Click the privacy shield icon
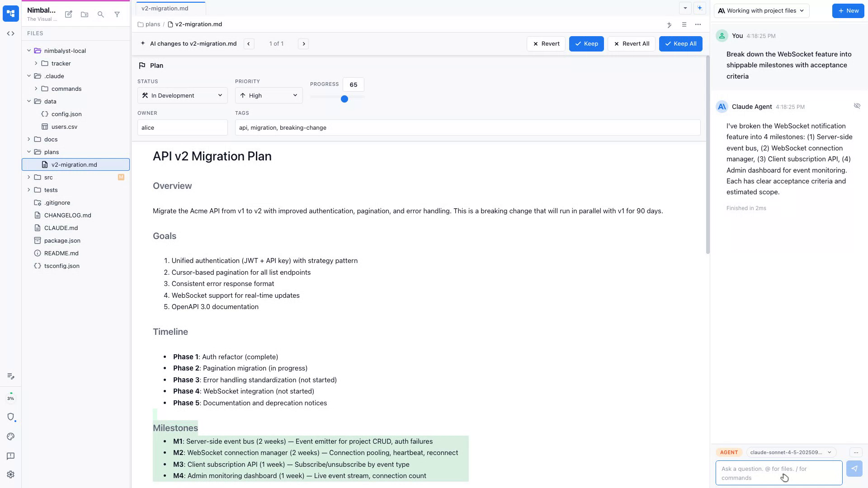This screenshot has height=488, width=868. 10,417
